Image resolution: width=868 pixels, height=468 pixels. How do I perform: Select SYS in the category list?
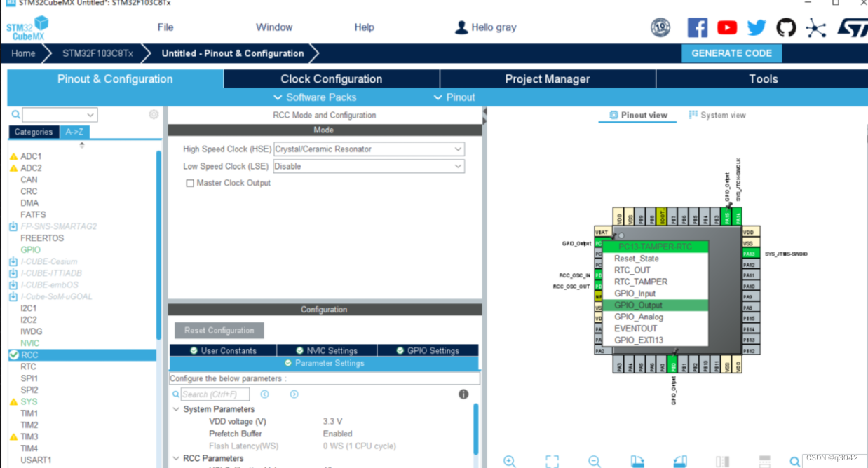point(29,401)
